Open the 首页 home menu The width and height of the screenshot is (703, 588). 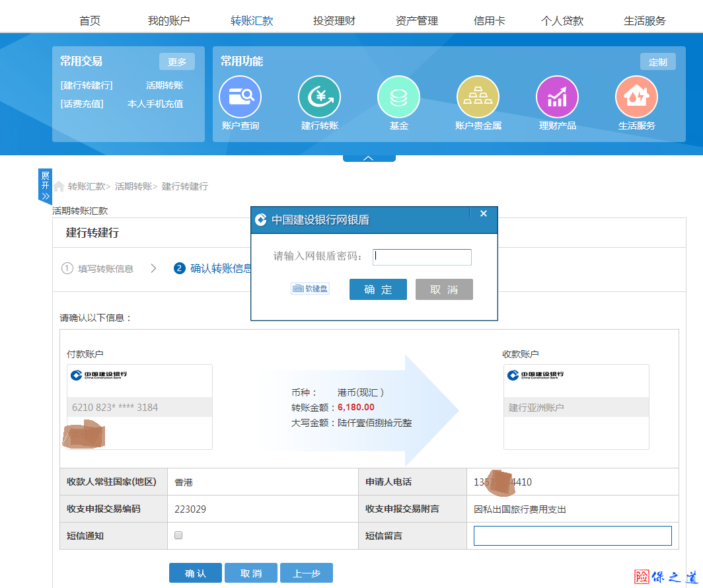[x=90, y=20]
